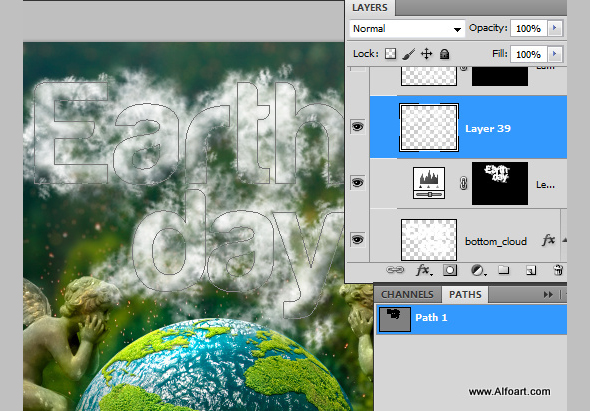Lock transparent pixels icon
Screen dimensions: 590x411
coord(390,54)
